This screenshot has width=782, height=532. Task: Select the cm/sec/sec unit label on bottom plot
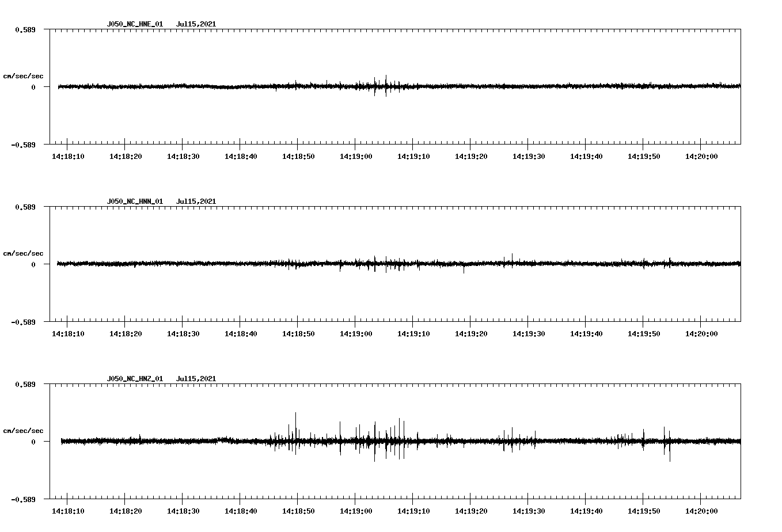pyautogui.click(x=24, y=430)
